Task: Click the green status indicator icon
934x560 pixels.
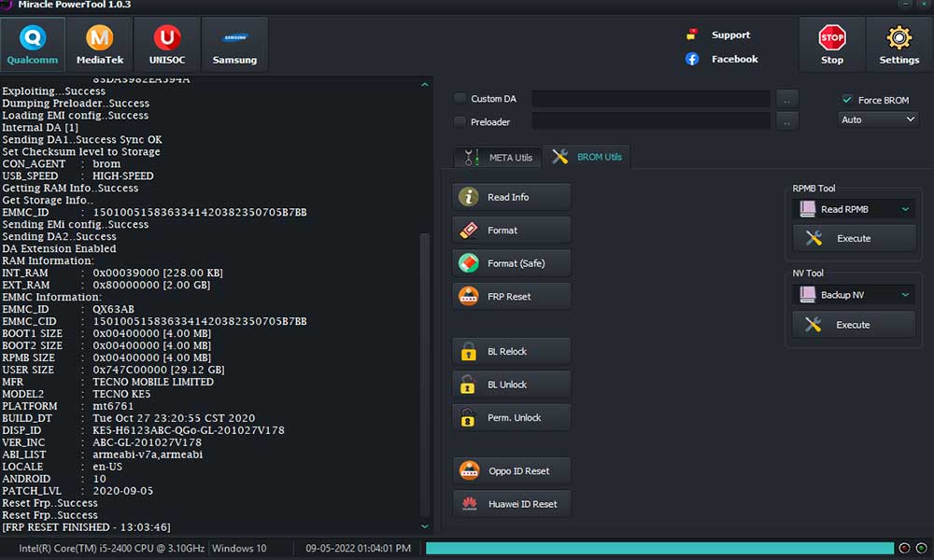Action: [922, 548]
